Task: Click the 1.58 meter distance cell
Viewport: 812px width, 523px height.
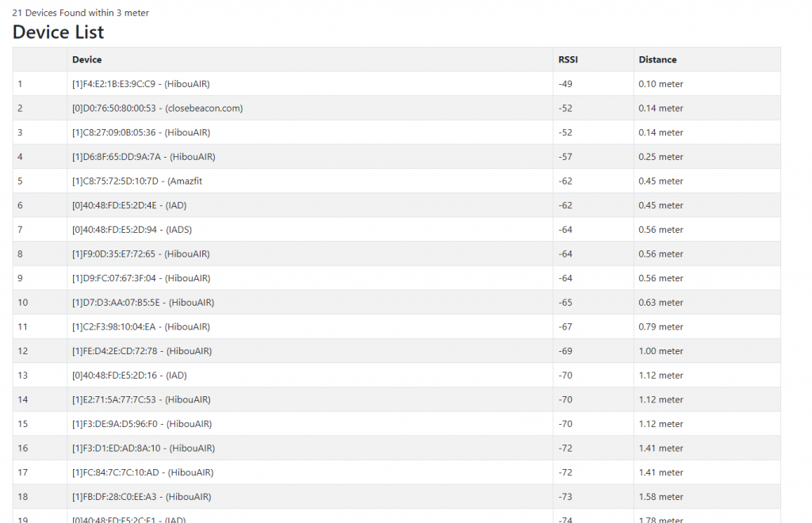Action: pos(661,497)
